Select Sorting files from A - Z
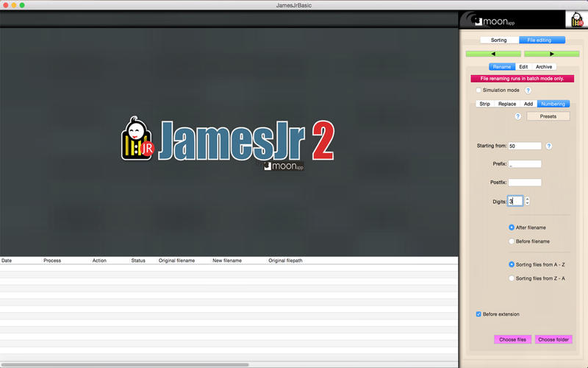Screen dimensions: 588x368 pos(511,265)
